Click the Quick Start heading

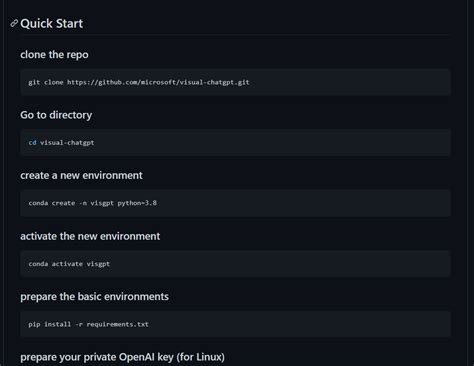click(52, 24)
